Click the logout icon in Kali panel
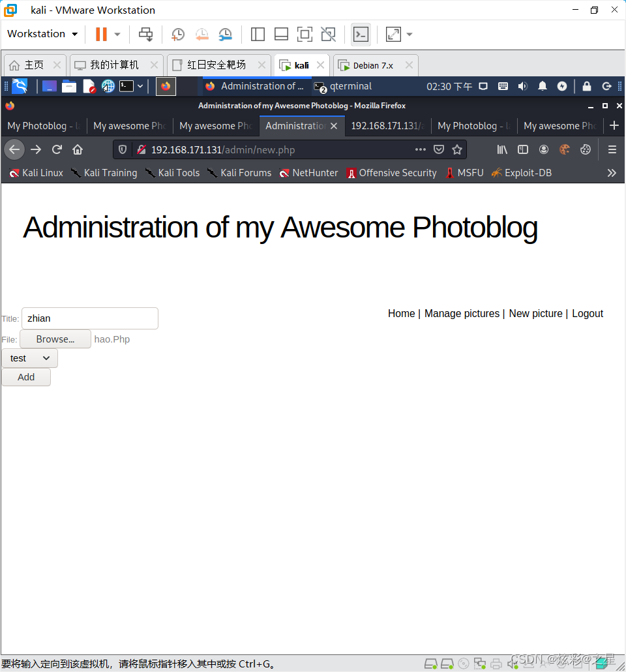 (606, 86)
